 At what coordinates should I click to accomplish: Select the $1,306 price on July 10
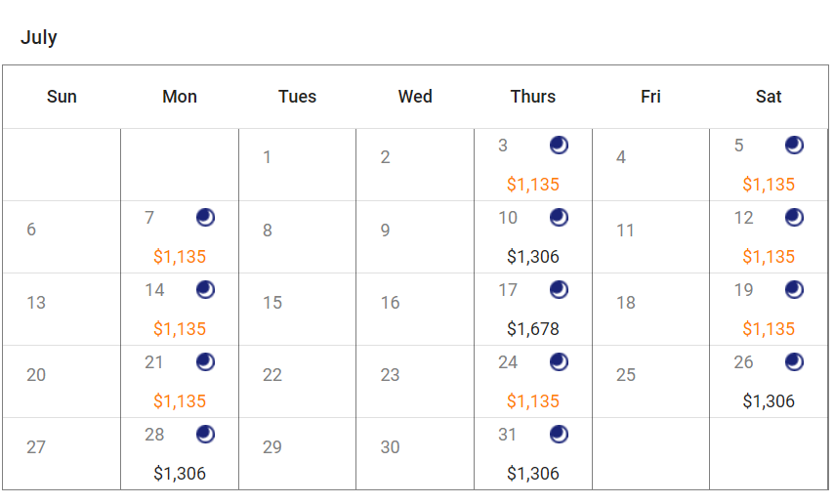tap(533, 257)
